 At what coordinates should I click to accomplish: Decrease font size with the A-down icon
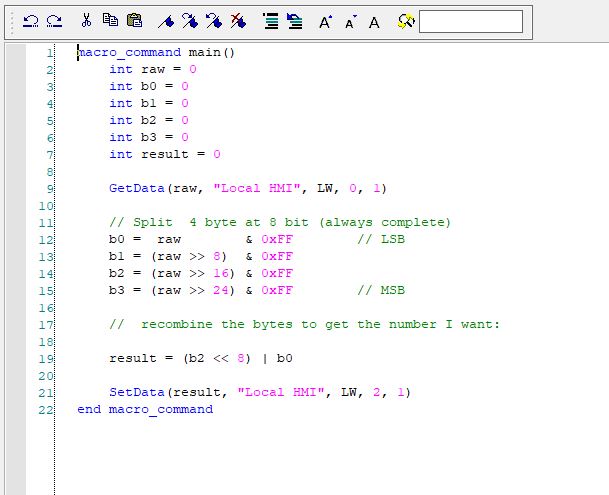pyautogui.click(x=350, y=21)
